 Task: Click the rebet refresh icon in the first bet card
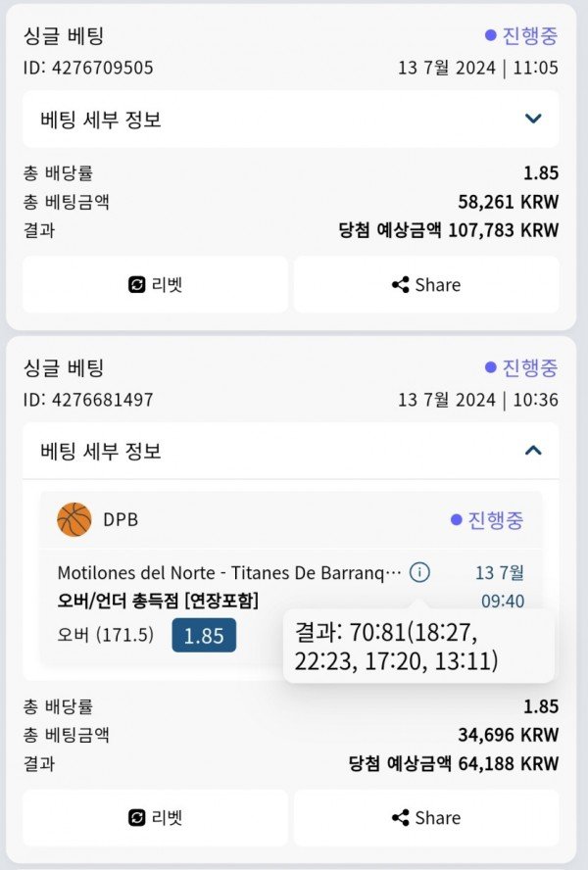136,285
